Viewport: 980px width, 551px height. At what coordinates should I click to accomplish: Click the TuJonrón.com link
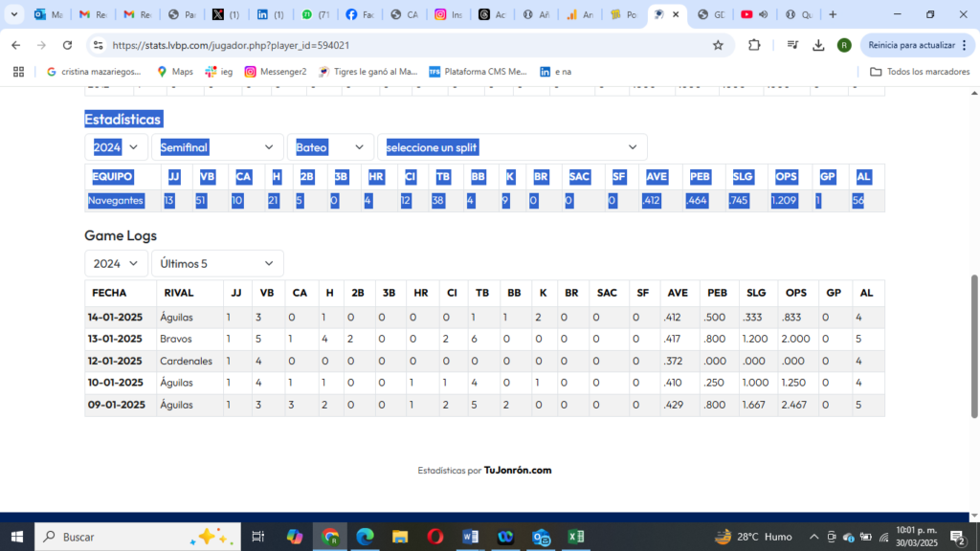(x=518, y=470)
